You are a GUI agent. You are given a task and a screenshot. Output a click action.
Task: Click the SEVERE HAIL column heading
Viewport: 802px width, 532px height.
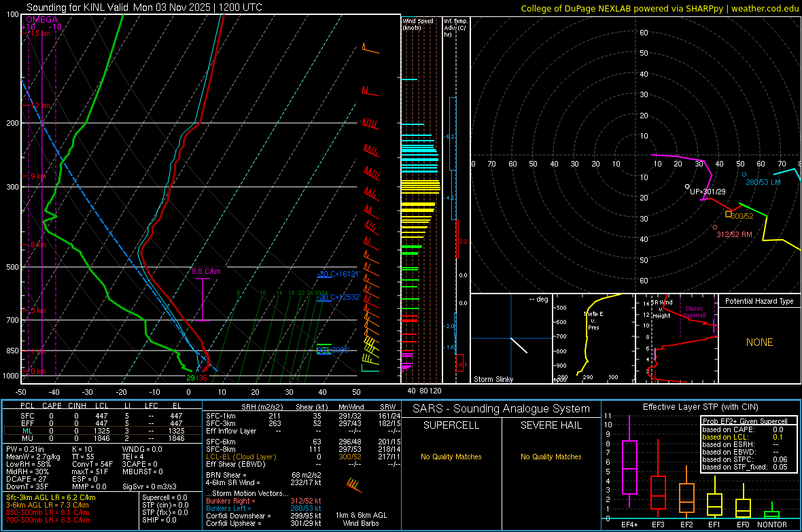point(551,425)
